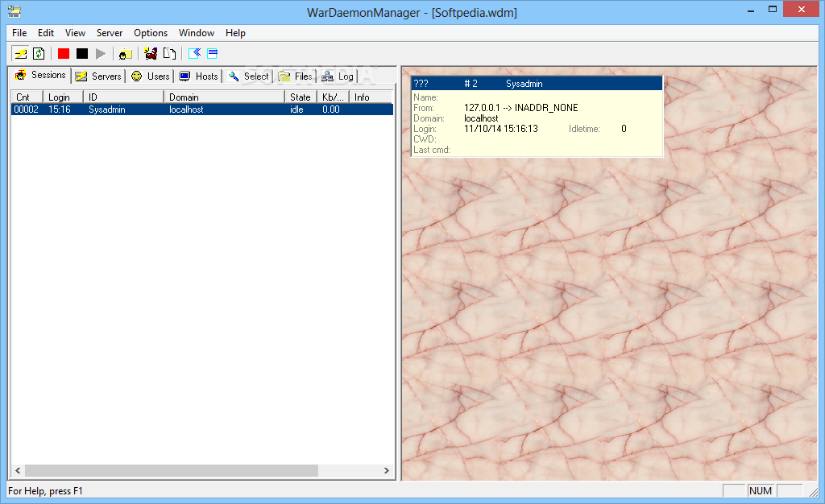Click the horizontal scrollbar thumb in sessions list
Image resolution: width=825 pixels, height=504 pixels.
[x=172, y=470]
